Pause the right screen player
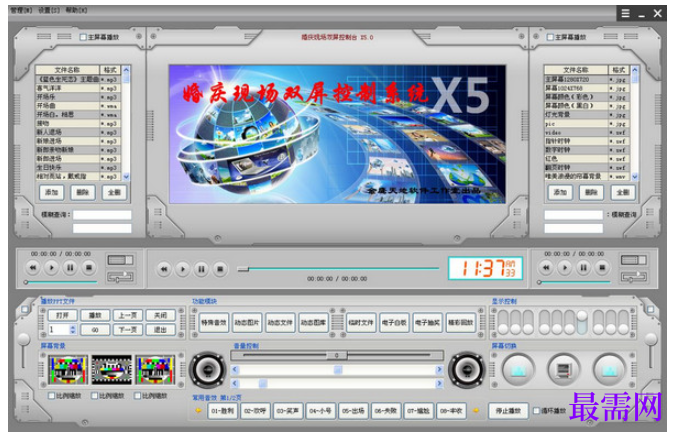The image size is (681, 438). [583, 268]
